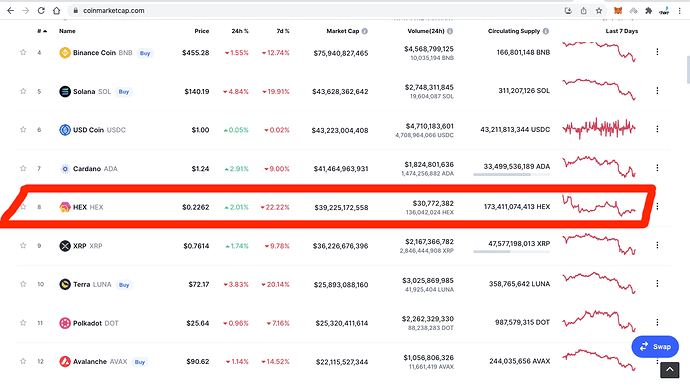
Task: Click the Market Cap info icon
Action: point(365,31)
